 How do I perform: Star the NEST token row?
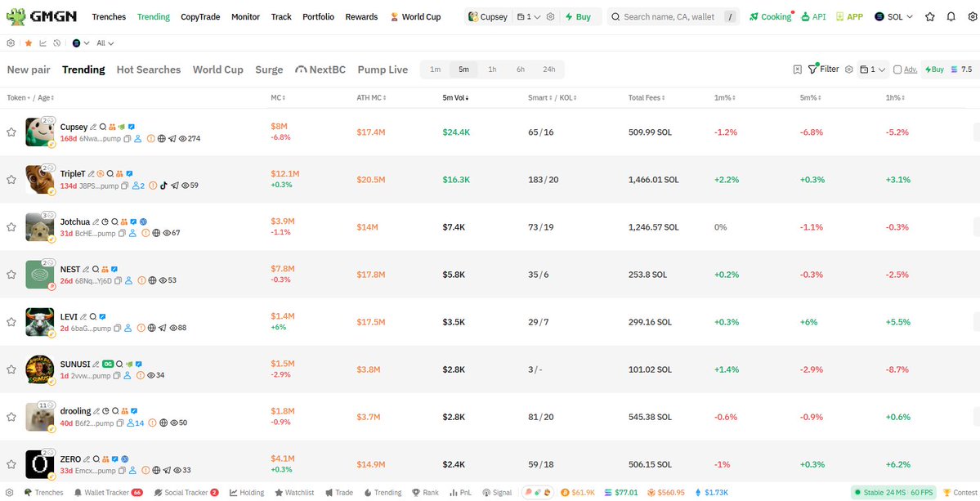pyautogui.click(x=11, y=275)
